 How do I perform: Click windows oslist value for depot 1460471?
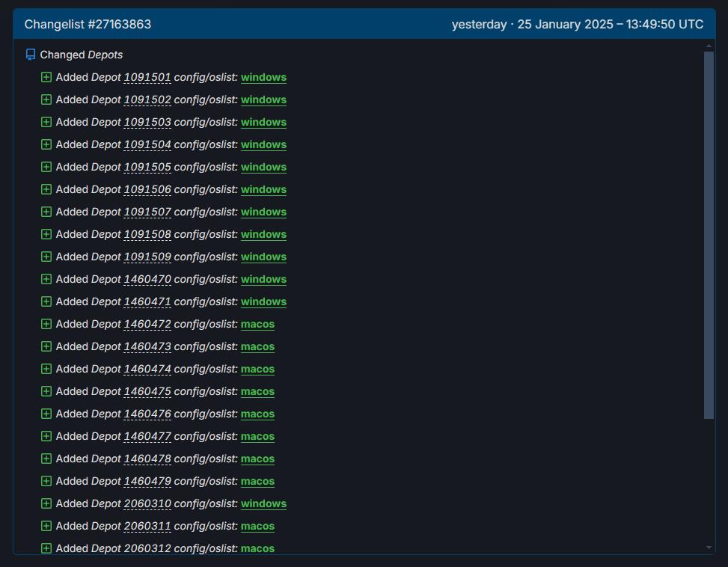click(263, 301)
